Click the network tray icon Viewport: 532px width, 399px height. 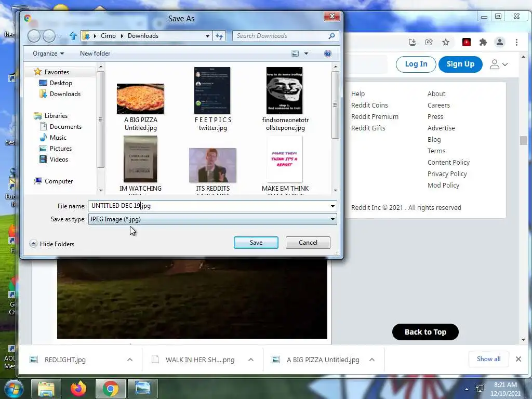click(480, 389)
